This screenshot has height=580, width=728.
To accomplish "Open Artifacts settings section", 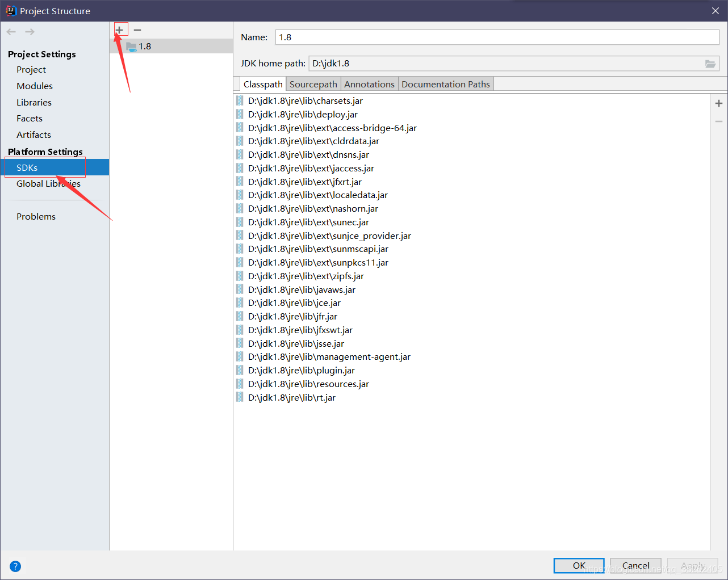I will [34, 135].
